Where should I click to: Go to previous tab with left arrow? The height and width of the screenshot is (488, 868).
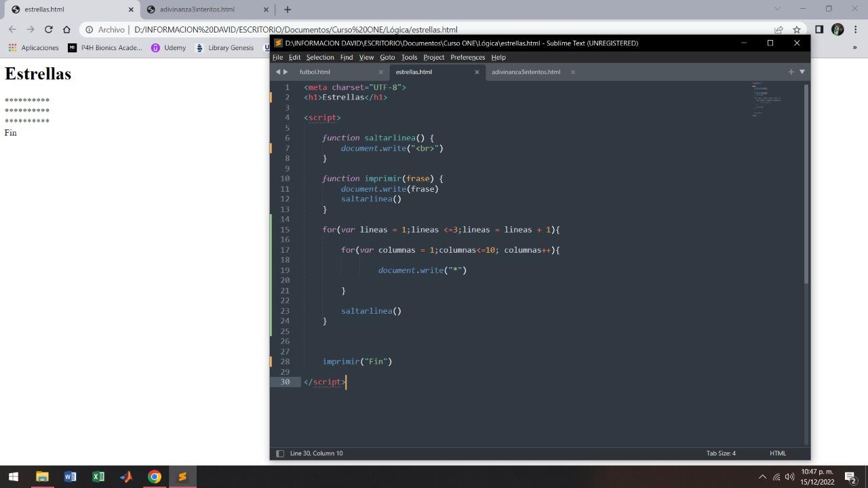[x=277, y=72]
